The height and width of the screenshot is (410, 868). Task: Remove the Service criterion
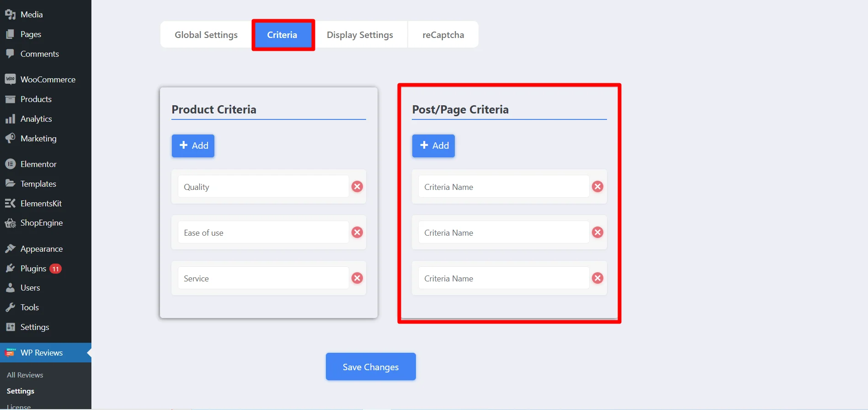[357, 278]
